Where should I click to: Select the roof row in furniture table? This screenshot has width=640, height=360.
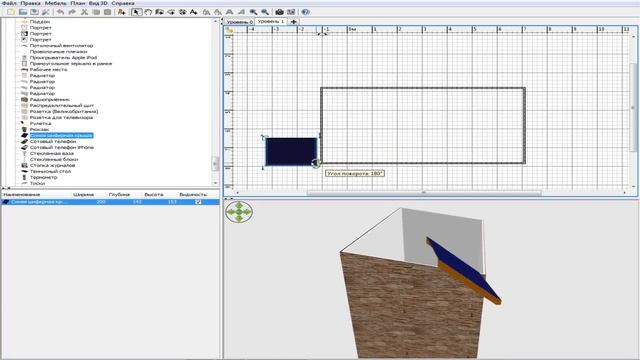tap(110, 202)
